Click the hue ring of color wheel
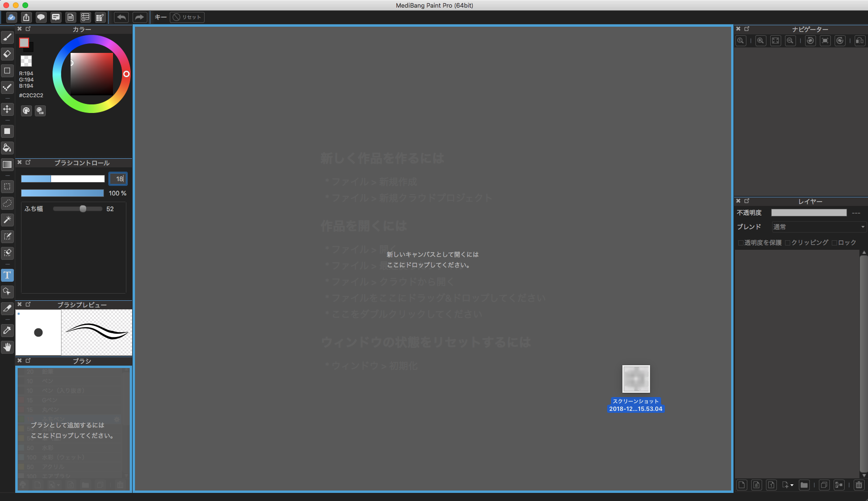Image resolution: width=868 pixels, height=501 pixels. pos(126,74)
